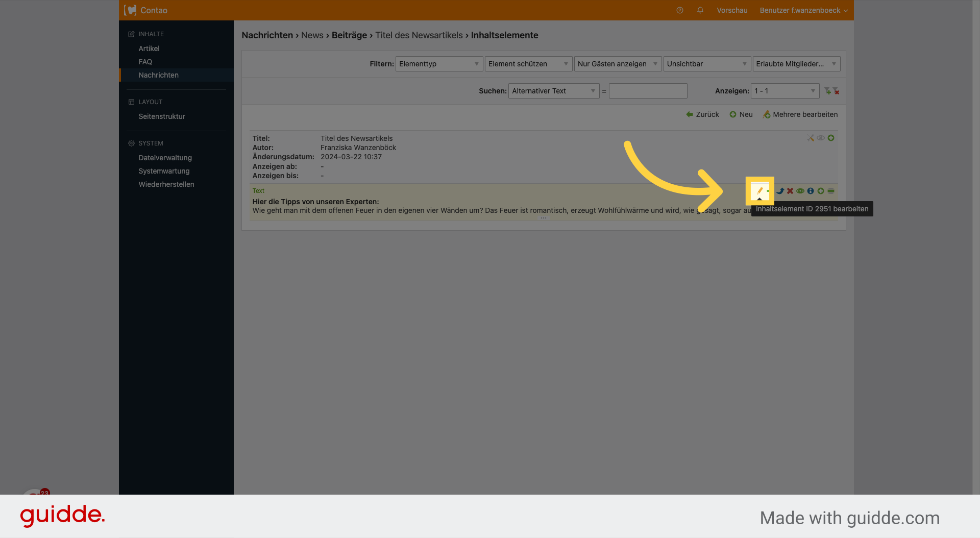Click the Layout section icon in the sidebar
Screen dimensions: 980x538
click(131, 102)
